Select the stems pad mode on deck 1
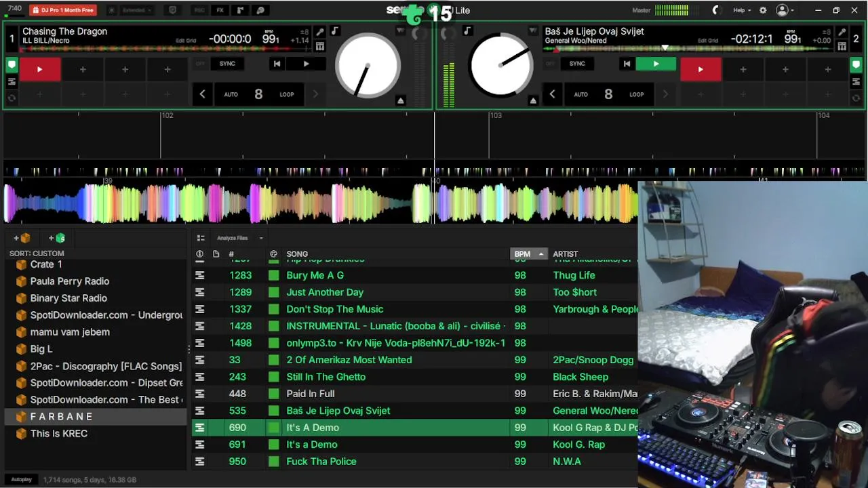868x488 pixels. coord(12,82)
